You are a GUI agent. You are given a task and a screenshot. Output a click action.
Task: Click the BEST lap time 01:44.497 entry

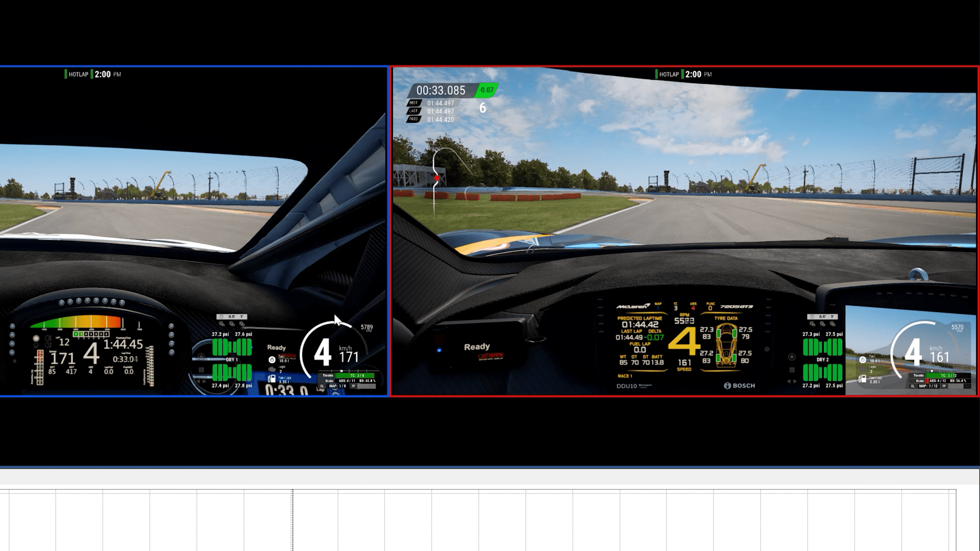pos(440,104)
